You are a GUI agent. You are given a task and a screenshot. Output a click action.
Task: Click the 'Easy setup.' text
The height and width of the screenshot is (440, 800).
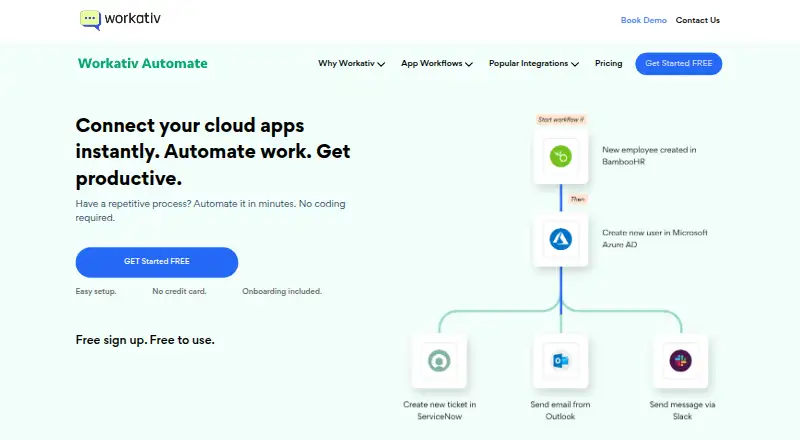96,291
